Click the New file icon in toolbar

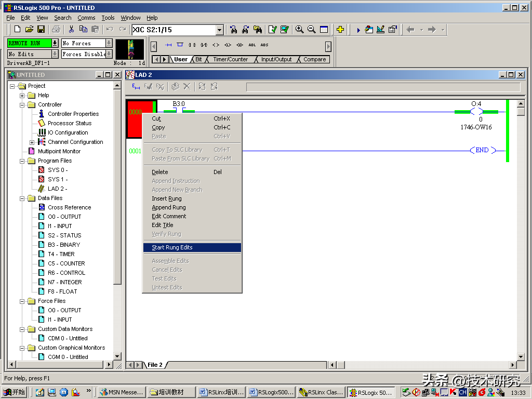point(17,30)
